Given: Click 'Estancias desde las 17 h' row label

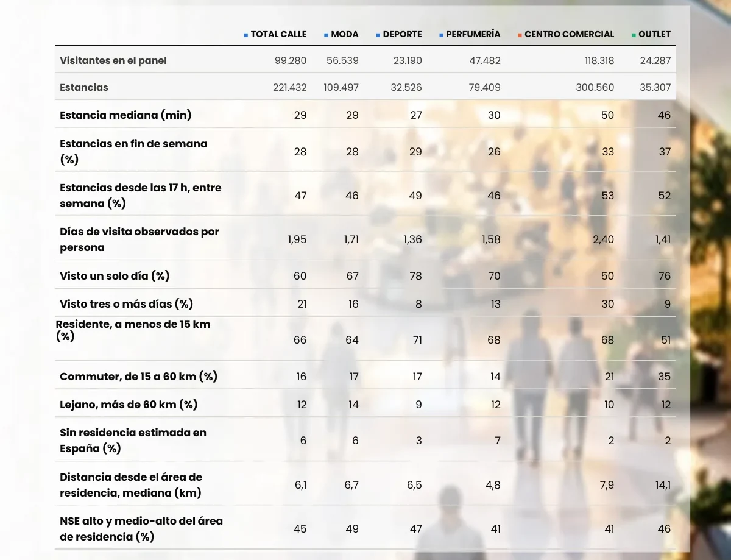Looking at the screenshot, I should click(x=141, y=195).
